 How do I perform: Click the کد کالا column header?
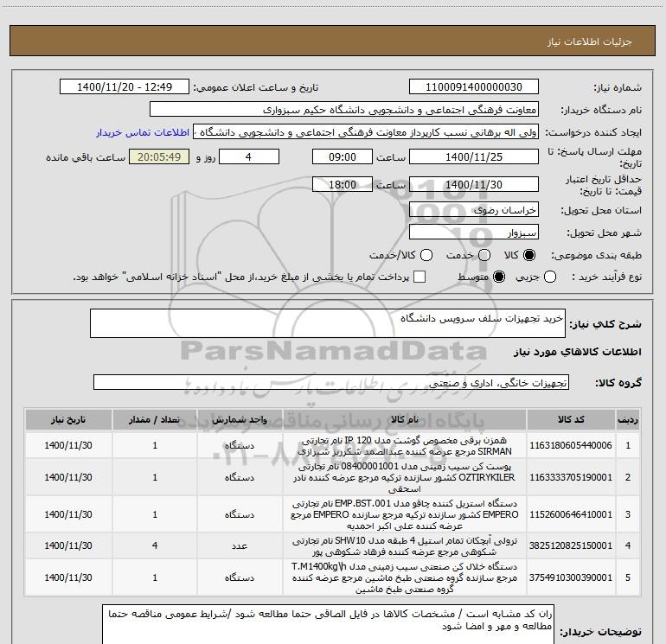click(x=571, y=419)
